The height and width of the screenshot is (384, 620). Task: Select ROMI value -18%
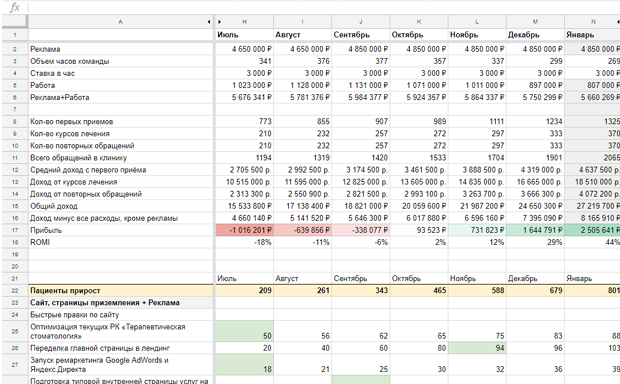point(244,242)
